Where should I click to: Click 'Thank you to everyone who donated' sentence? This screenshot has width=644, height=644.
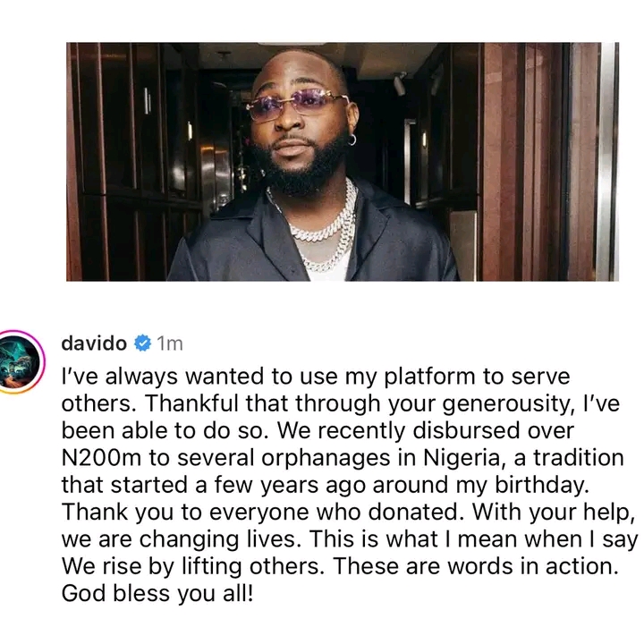point(263,512)
